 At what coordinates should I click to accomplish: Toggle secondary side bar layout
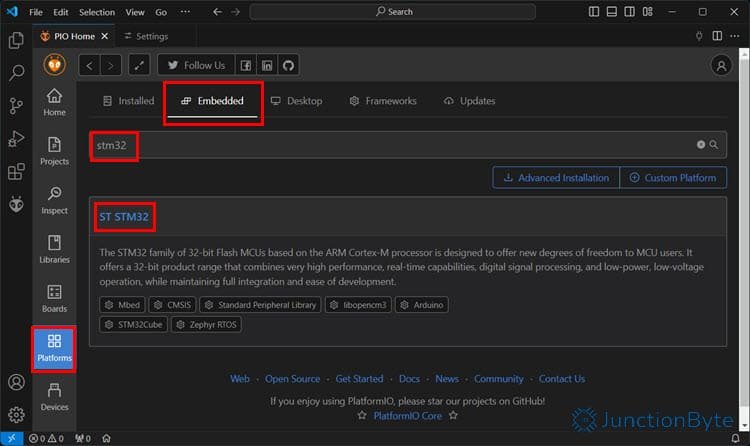pyautogui.click(x=629, y=11)
